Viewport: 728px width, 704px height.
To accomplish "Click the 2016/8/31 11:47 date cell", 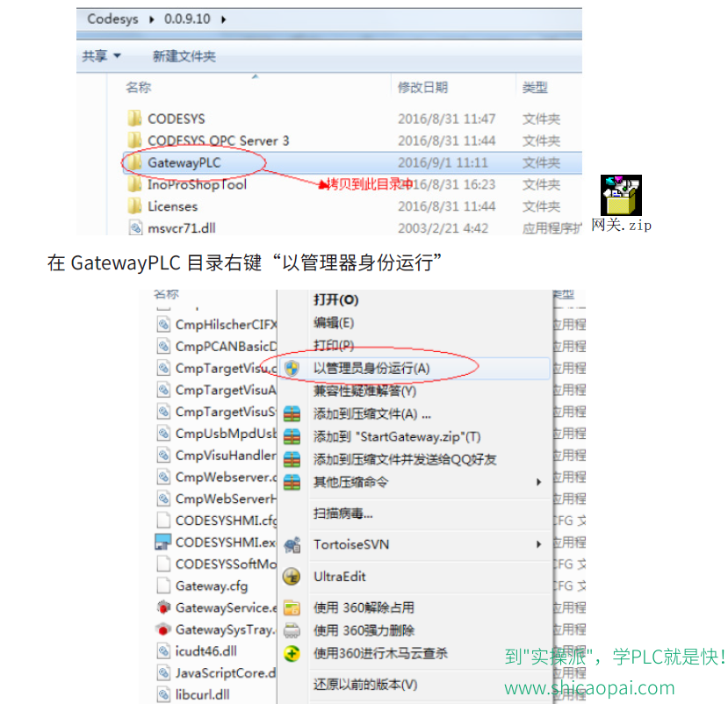I will click(x=447, y=119).
